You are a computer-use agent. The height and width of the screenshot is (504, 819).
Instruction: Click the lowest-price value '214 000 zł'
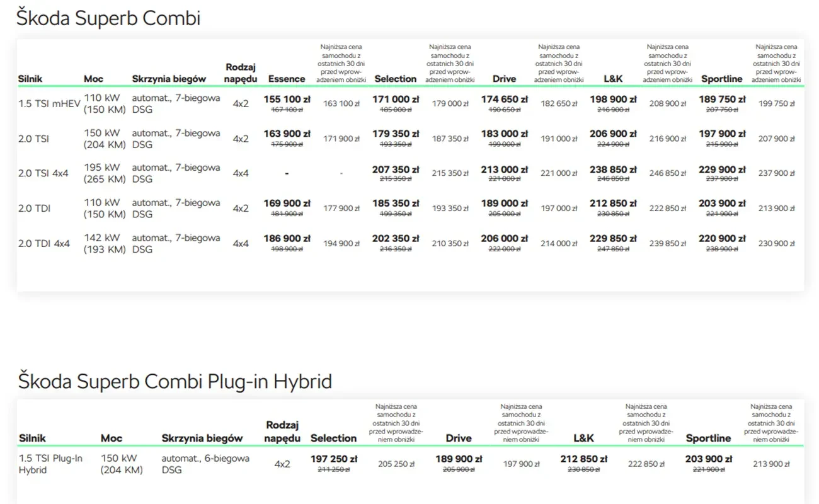(559, 243)
